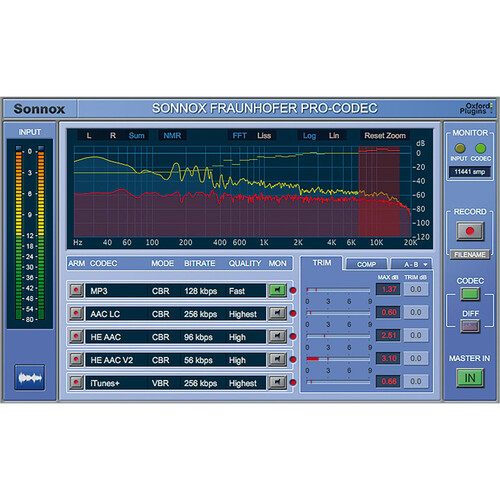
Task: Monitor the HE AAC codec speaker button
Action: click(278, 336)
